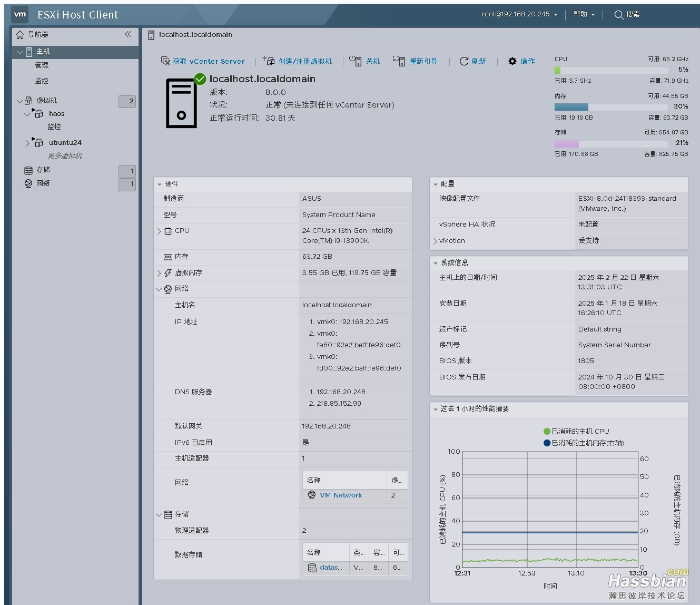Click the network globe icon in hardware

click(x=168, y=289)
